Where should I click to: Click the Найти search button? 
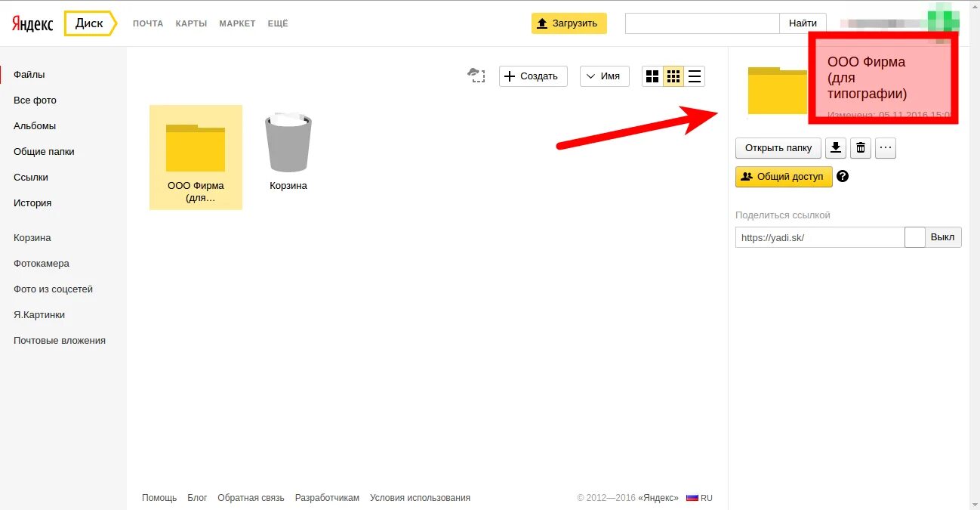(x=803, y=23)
